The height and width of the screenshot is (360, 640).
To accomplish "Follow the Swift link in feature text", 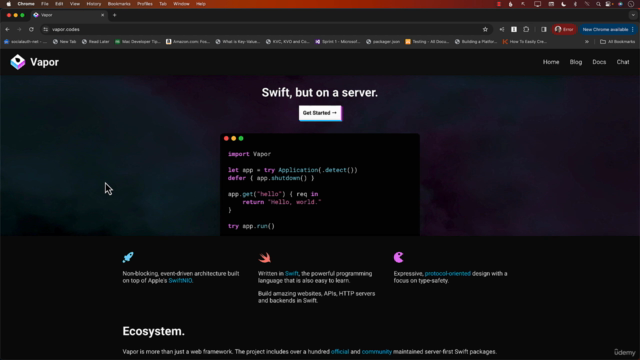I will pos(291,273).
